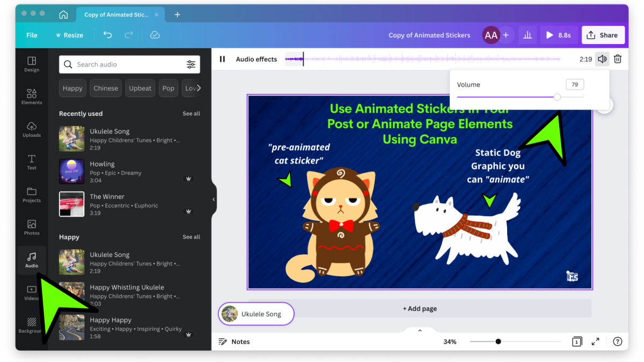
Task: Open the help question mark icon
Action: tap(617, 342)
